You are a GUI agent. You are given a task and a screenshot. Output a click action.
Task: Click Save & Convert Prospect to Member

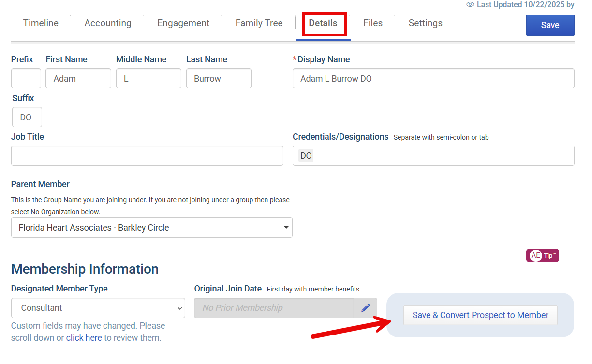pos(480,315)
